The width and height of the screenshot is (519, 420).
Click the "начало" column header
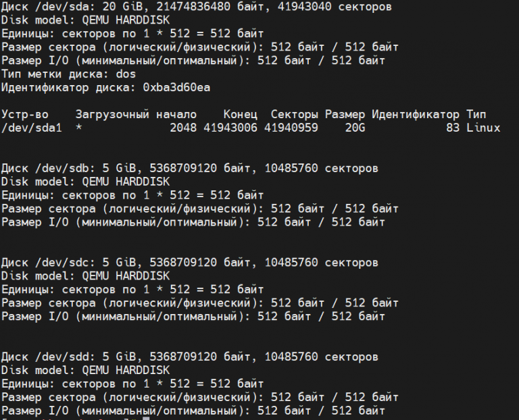[x=176, y=114]
